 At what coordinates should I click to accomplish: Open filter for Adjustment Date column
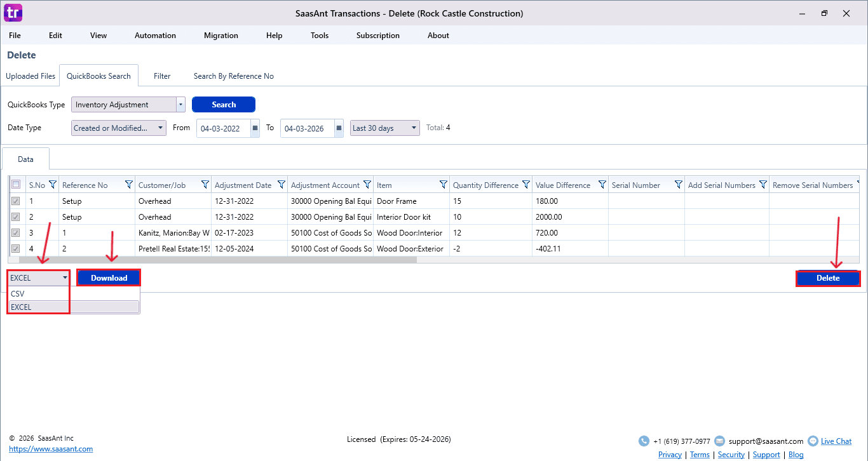click(x=281, y=185)
